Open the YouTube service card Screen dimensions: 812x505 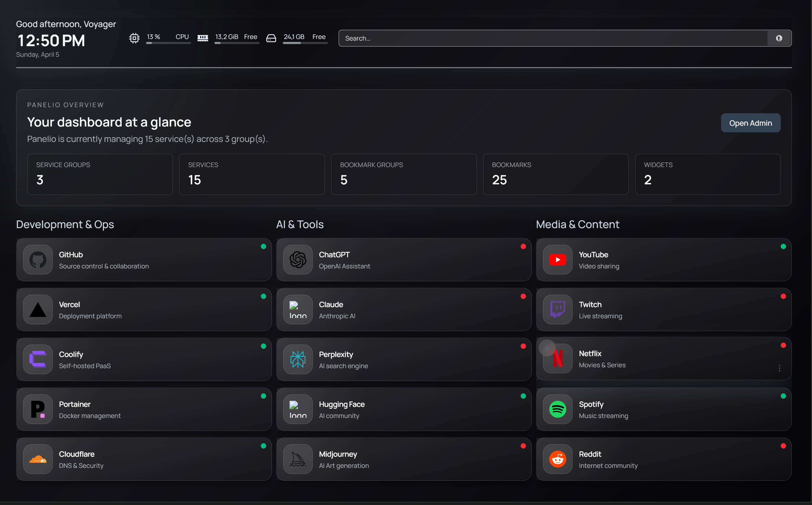(664, 259)
